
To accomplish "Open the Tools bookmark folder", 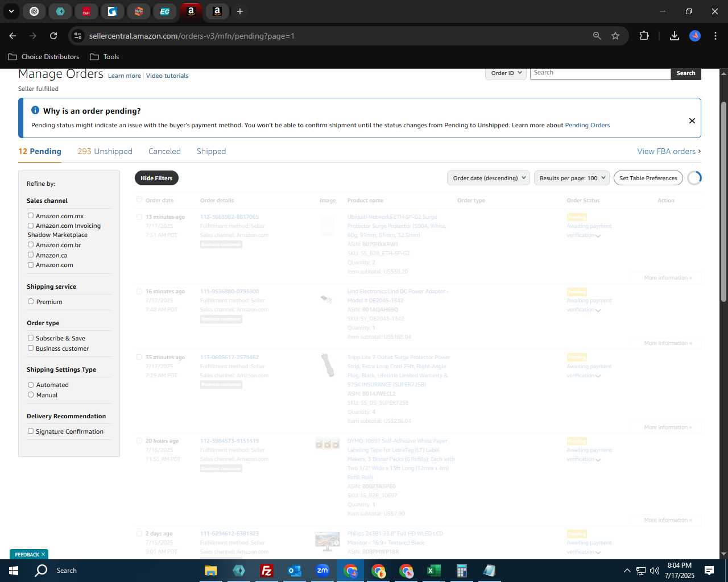I will (105, 57).
